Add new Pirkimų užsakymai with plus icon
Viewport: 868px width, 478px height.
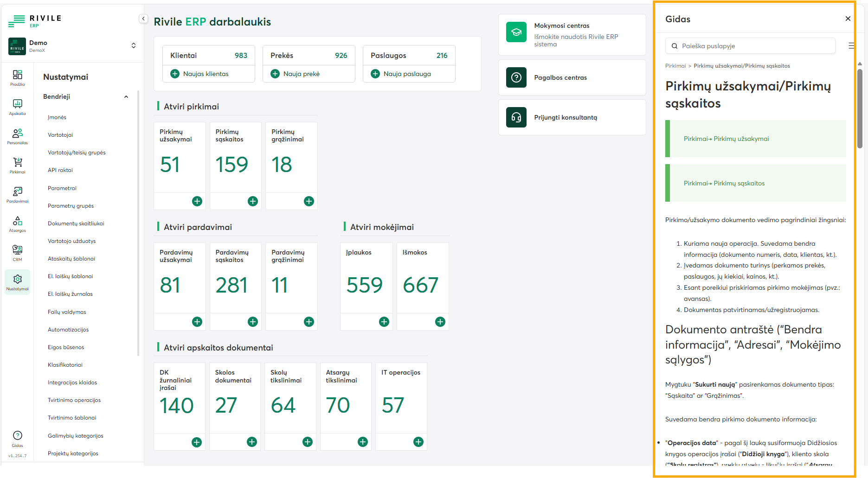click(197, 201)
